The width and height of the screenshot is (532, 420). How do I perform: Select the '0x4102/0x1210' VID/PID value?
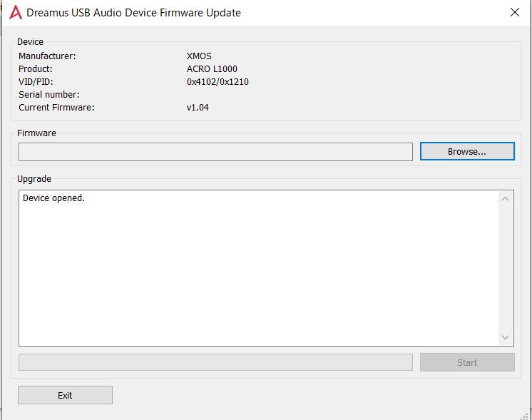coord(218,82)
